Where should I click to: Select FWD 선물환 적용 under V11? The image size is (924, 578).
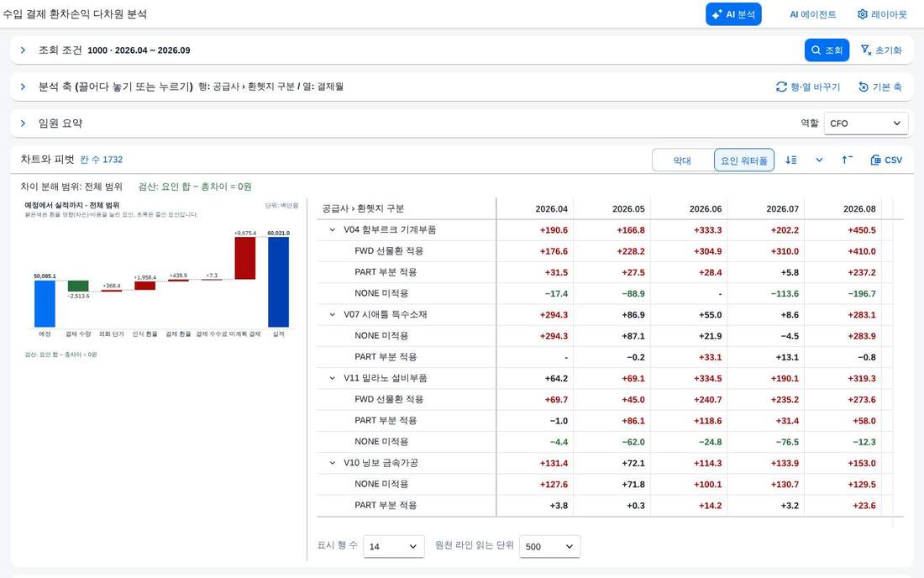tap(389, 399)
